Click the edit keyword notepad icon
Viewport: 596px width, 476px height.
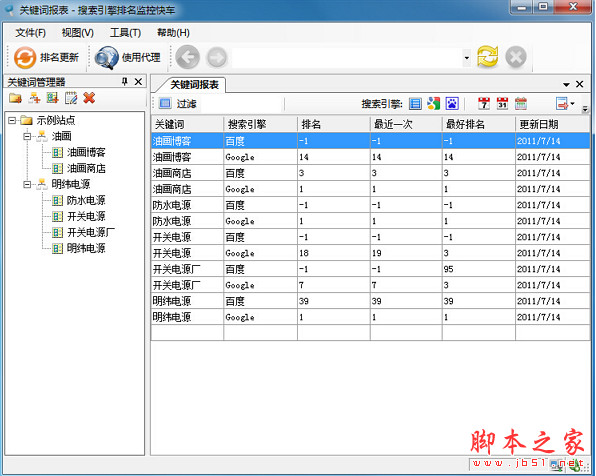(x=71, y=98)
